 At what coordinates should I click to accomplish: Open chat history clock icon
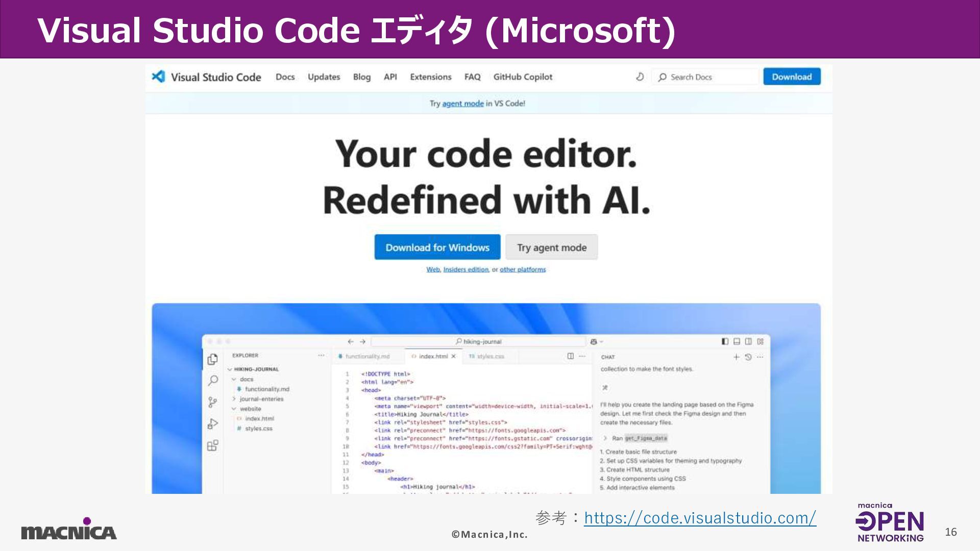point(748,357)
